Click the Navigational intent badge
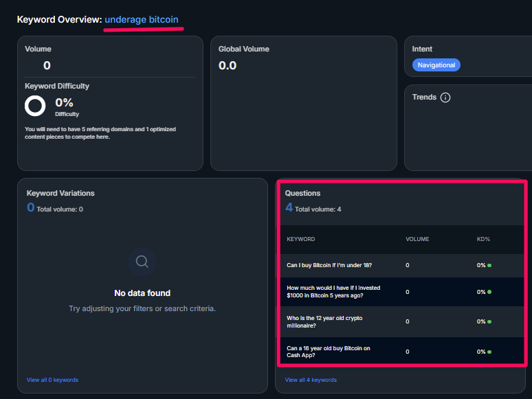This screenshot has height=399, width=532. (x=436, y=65)
